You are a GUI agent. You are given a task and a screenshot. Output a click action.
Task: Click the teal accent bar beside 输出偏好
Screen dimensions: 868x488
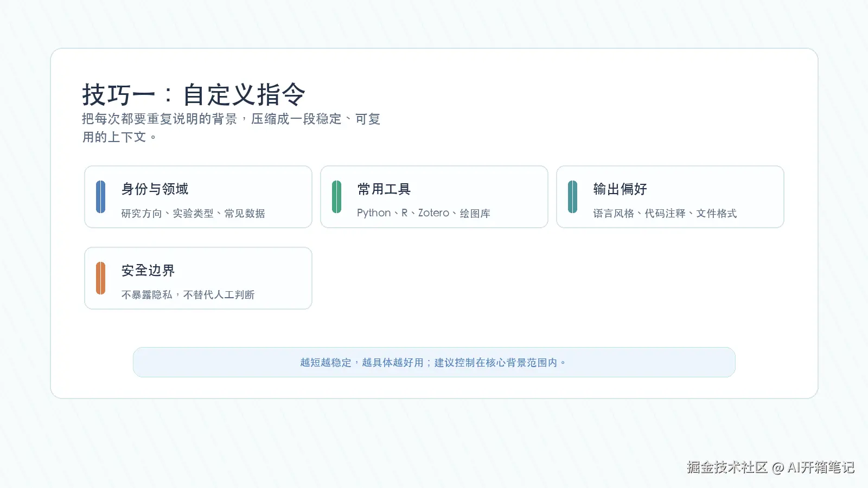(x=572, y=197)
